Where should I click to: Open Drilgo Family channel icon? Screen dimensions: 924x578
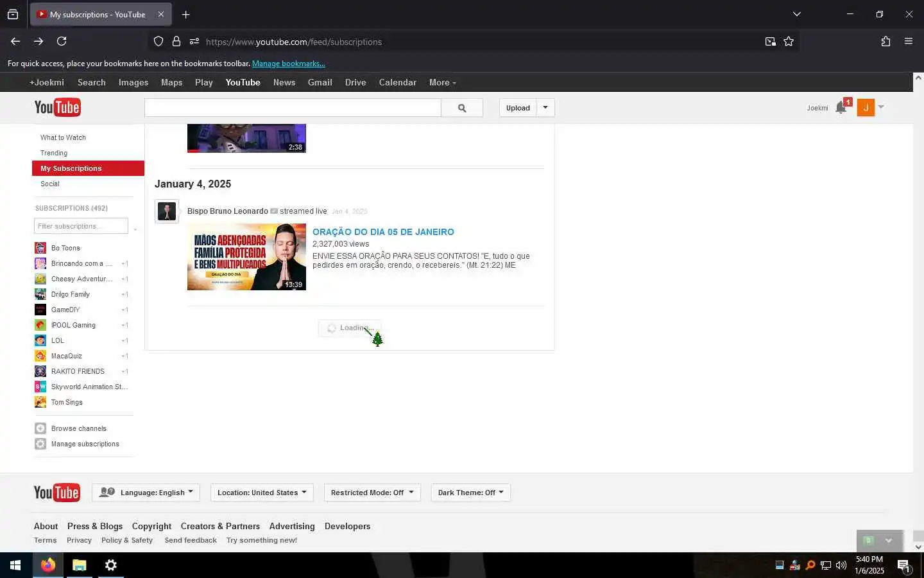[40, 294]
